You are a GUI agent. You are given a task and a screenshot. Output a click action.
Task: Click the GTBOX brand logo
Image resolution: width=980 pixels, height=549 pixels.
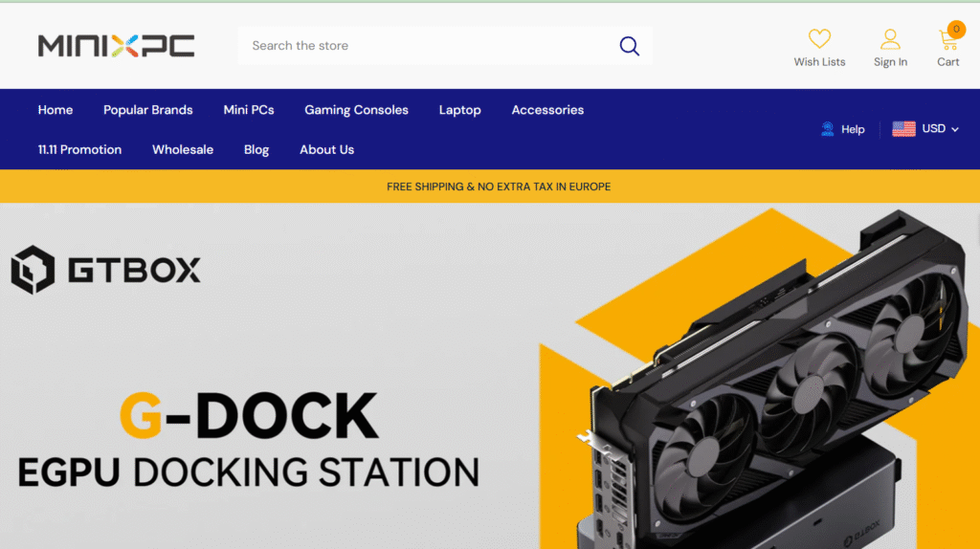pos(105,270)
